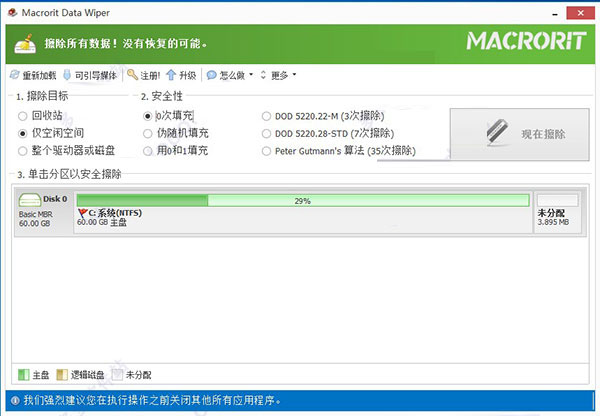Select the C: 系统(NTFS) partition label
The height and width of the screenshot is (416, 600).
tap(115, 213)
